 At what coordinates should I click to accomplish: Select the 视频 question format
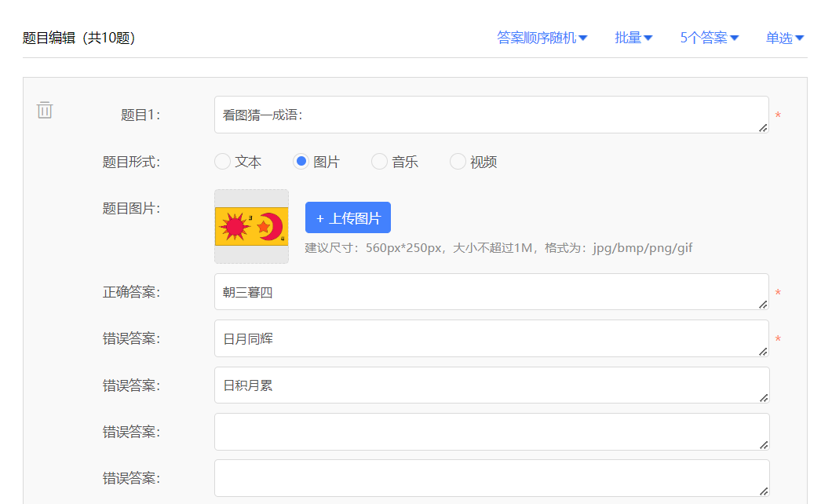click(x=458, y=161)
